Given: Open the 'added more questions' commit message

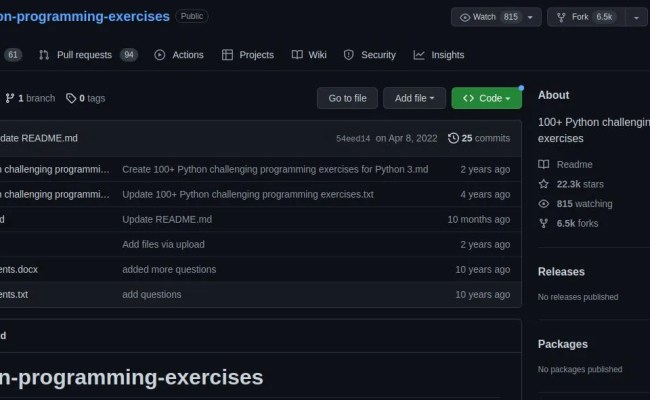Looking at the screenshot, I should point(169,269).
